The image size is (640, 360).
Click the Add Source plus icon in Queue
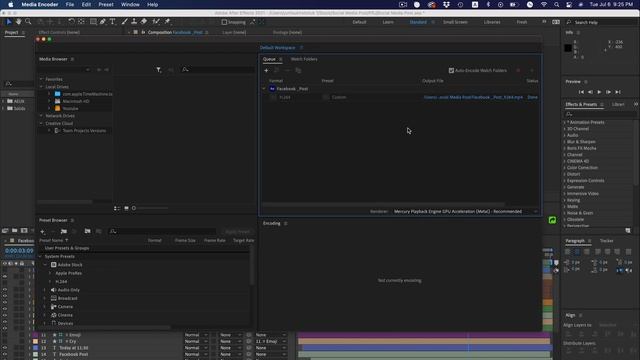coord(266,70)
